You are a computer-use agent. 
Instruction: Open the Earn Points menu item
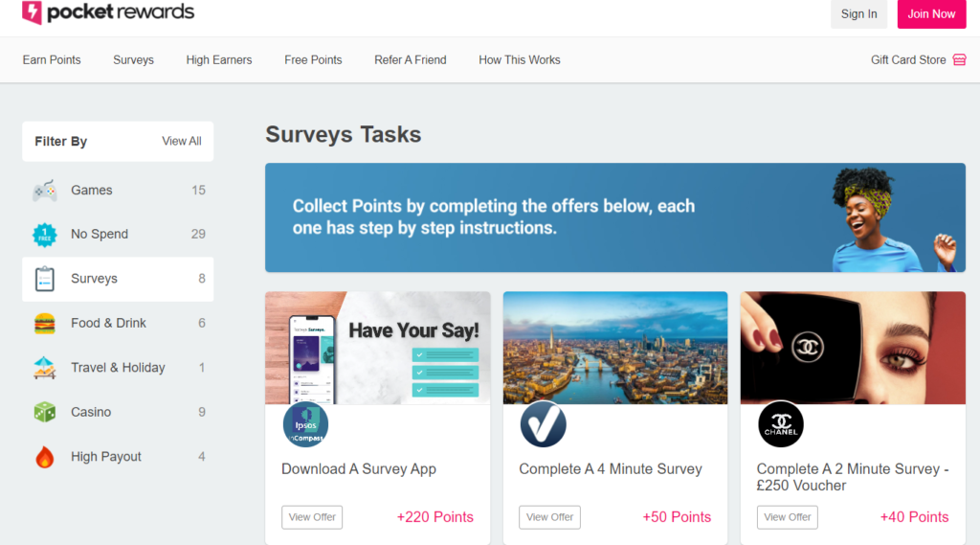point(52,59)
